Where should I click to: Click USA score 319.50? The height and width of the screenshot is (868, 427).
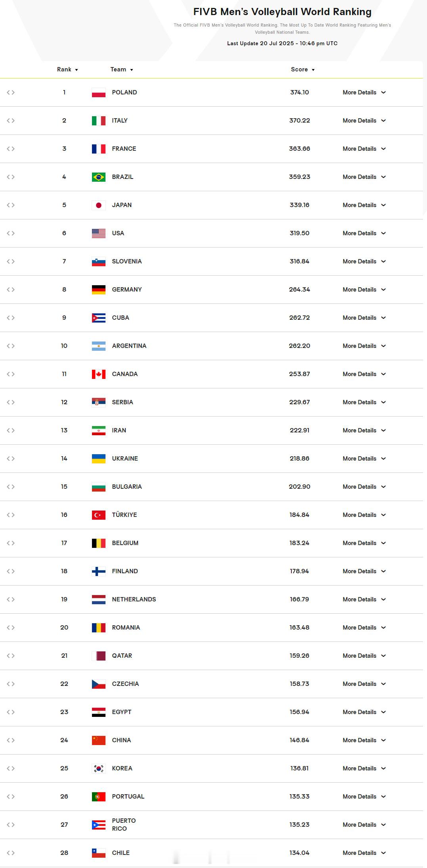pyautogui.click(x=299, y=233)
